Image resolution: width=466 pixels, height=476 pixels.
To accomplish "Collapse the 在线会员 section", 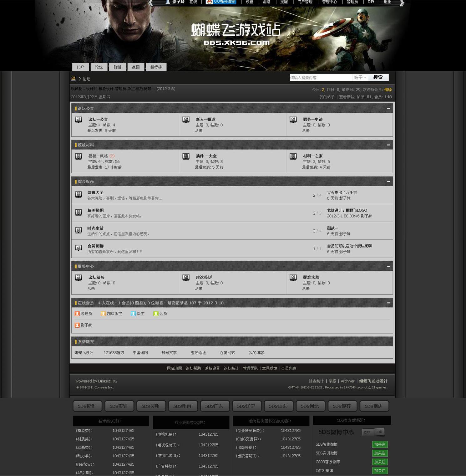I will pyautogui.click(x=388, y=303).
